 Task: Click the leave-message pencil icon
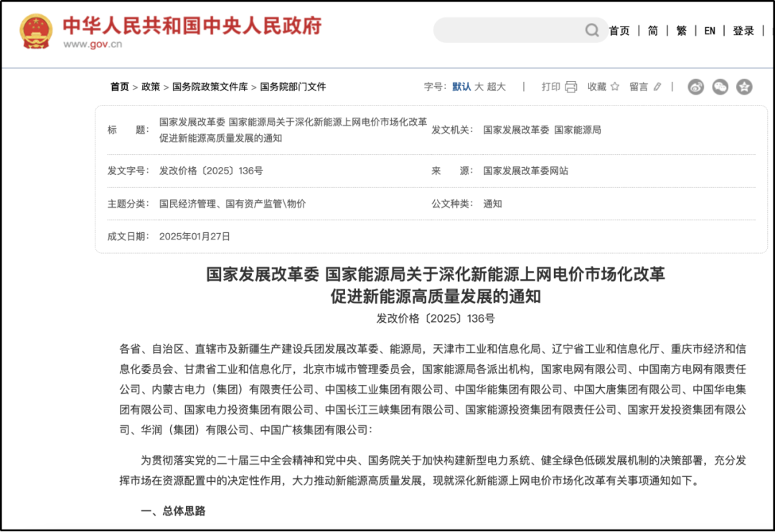[x=657, y=87]
